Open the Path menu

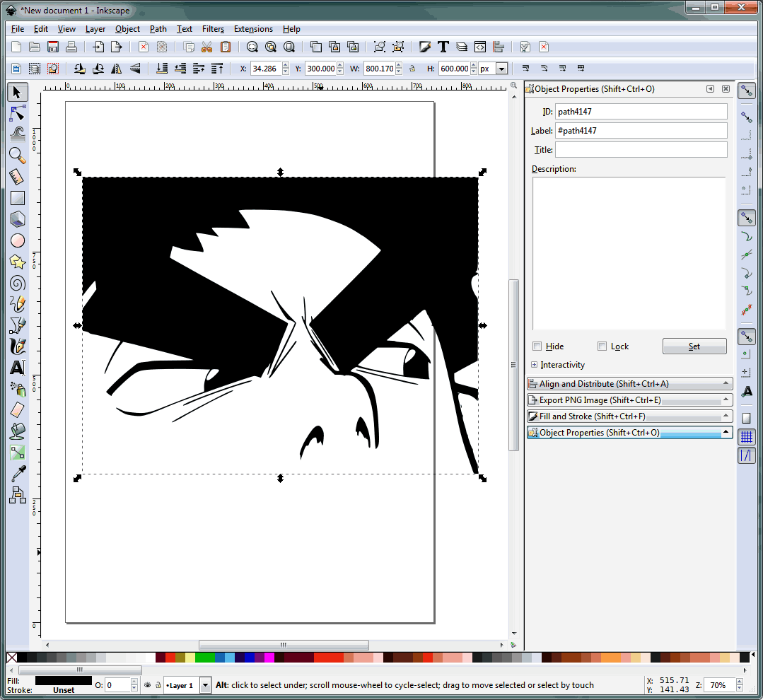158,29
